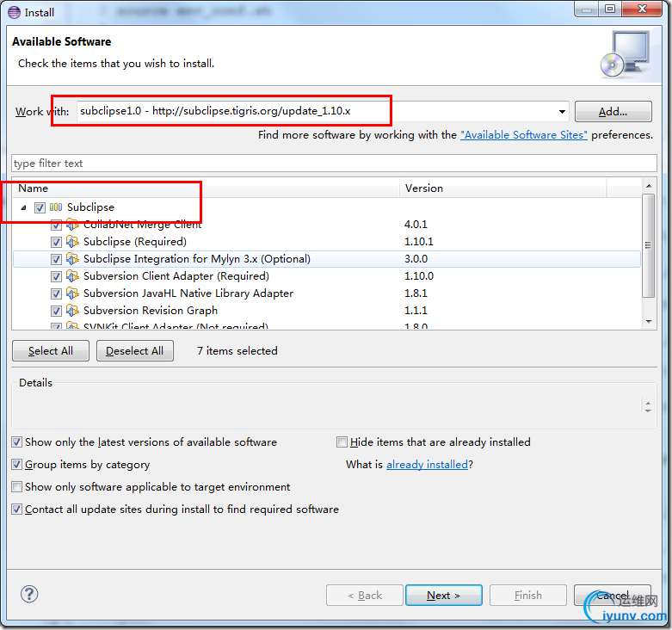Image resolution: width=672 pixels, height=630 pixels.
Task: Maximize the Install dialog window
Action: [x=610, y=9]
